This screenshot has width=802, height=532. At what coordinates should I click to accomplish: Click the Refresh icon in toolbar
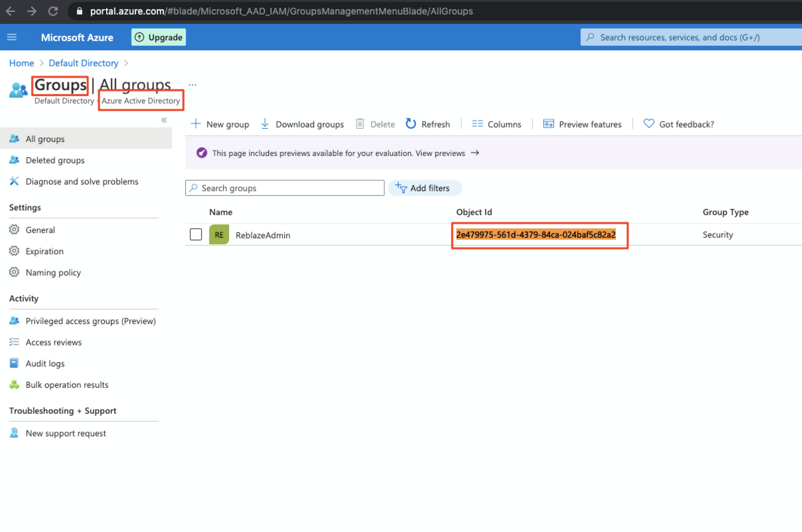(x=411, y=124)
